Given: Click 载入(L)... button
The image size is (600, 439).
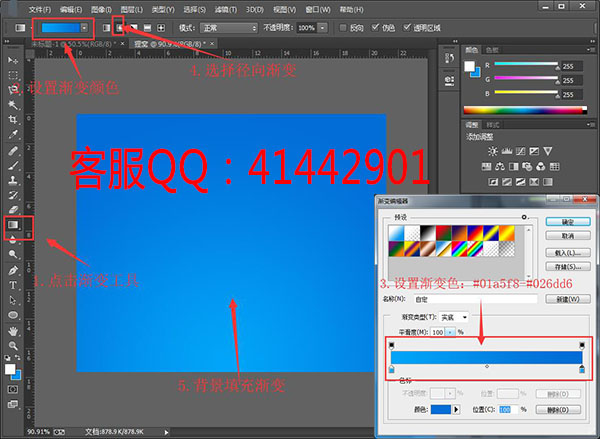Looking at the screenshot, I should click(568, 253).
